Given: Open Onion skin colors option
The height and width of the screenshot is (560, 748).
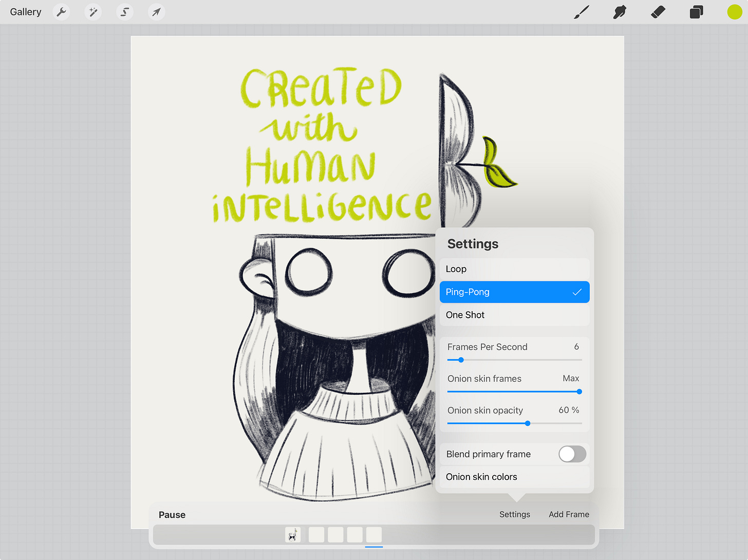Looking at the screenshot, I should 514,477.
